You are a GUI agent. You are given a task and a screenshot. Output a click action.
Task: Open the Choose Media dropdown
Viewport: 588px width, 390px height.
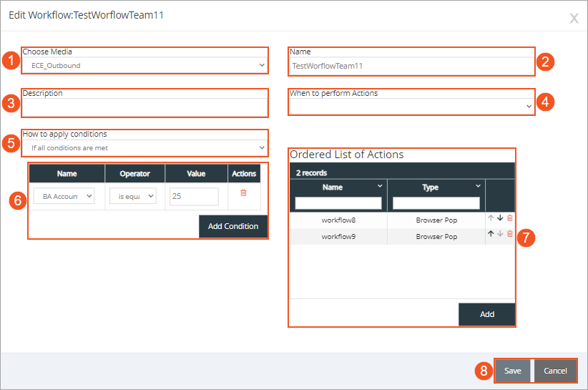coord(144,65)
